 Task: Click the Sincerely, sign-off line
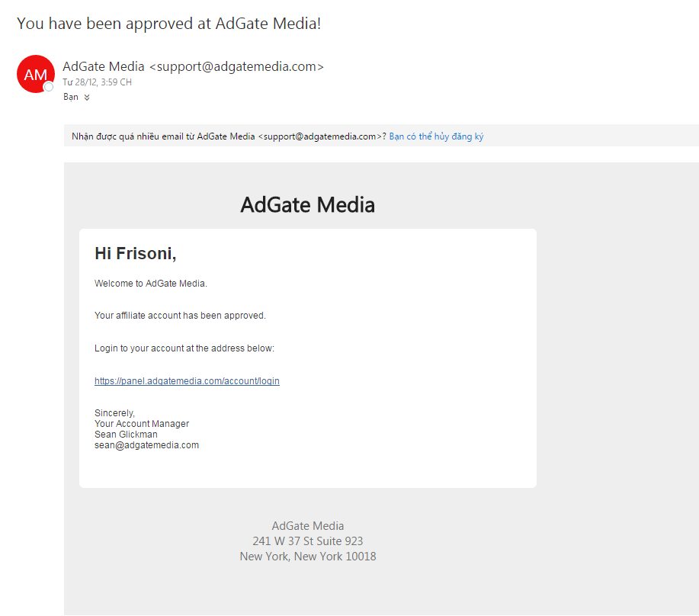(x=114, y=413)
